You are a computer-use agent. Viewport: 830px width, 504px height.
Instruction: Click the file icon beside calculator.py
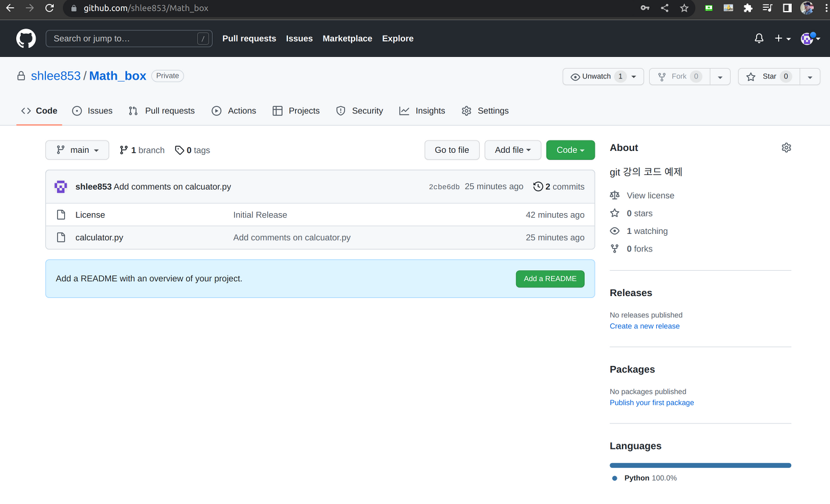tap(61, 237)
